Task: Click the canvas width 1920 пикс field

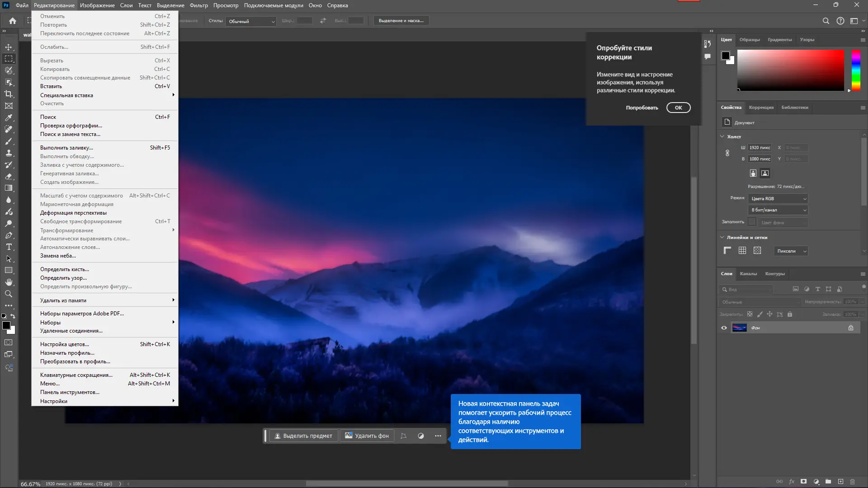Action: 759,148
